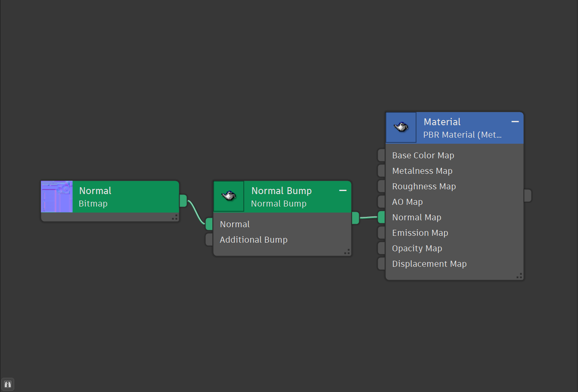
Task: Click the Metalness Map input socket
Action: pyautogui.click(x=382, y=170)
